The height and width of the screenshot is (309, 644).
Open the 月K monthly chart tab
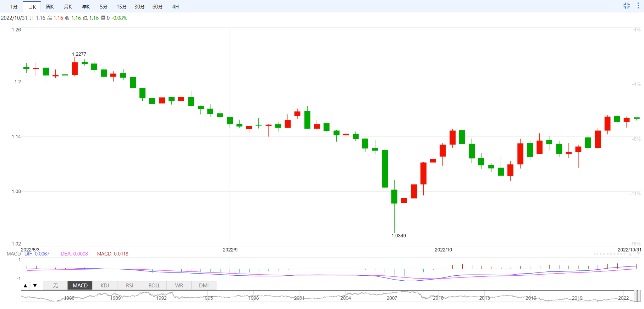(x=68, y=7)
